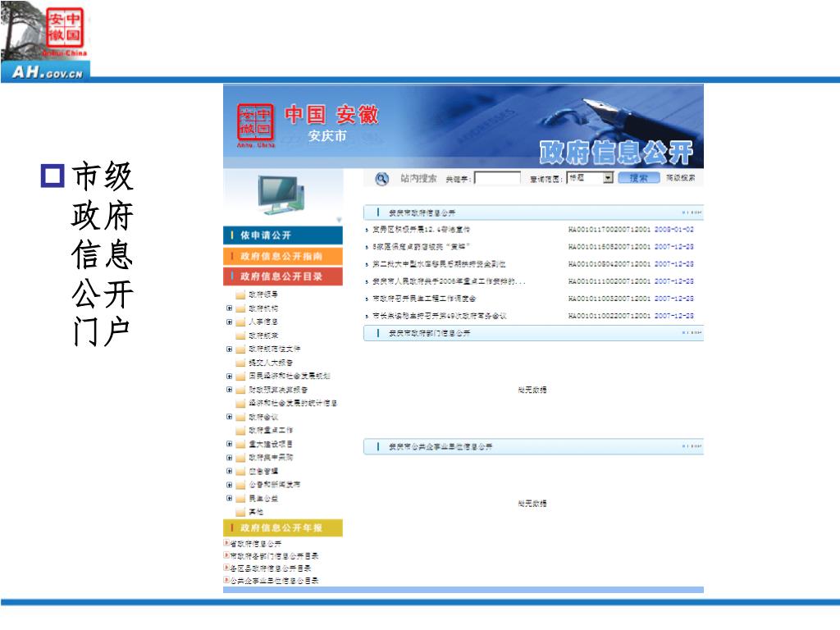Click the 'more' link in the 安庆市政府部门信息公开 header
The image size is (840, 630).
point(692,333)
